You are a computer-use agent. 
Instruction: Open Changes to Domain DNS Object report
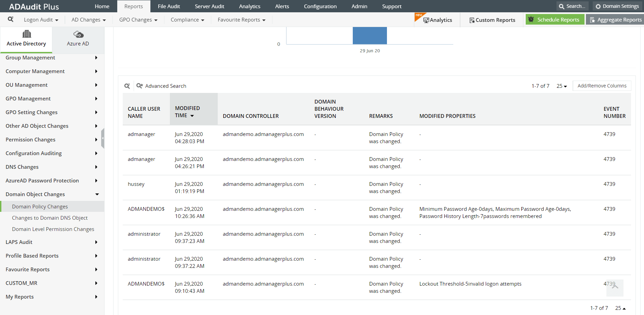click(50, 218)
